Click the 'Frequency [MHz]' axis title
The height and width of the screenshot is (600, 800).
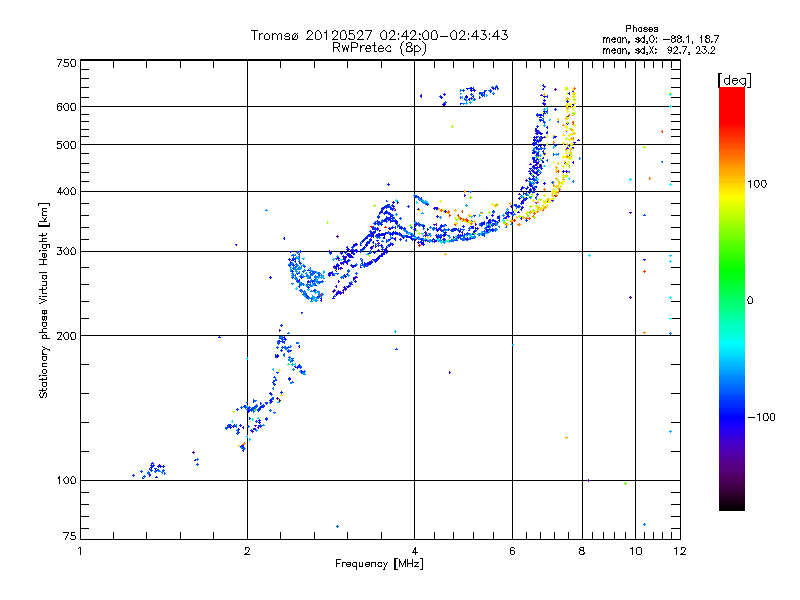[379, 564]
